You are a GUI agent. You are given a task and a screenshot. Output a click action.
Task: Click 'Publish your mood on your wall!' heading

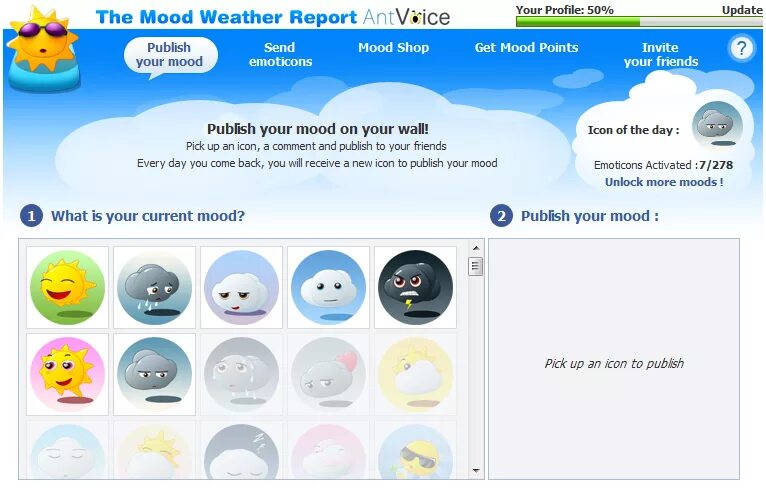(x=318, y=129)
